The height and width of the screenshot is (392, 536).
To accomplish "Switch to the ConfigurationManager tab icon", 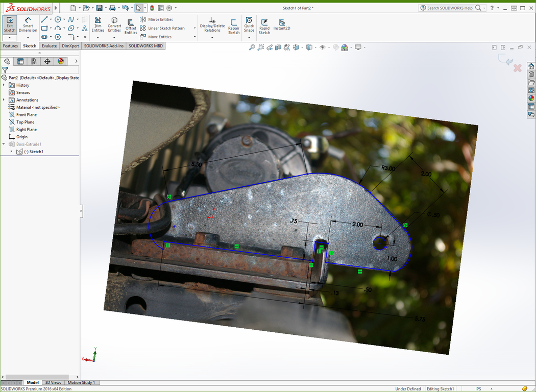I will pos(34,61).
